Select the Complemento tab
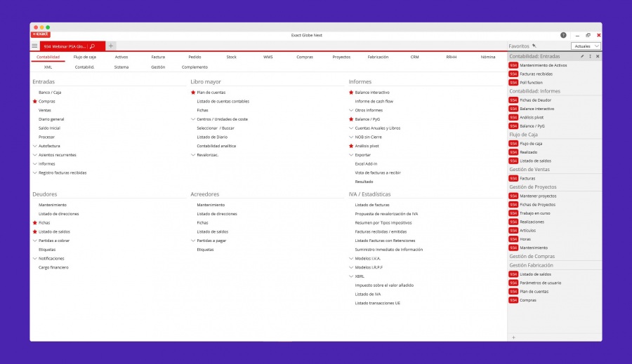 (x=195, y=67)
